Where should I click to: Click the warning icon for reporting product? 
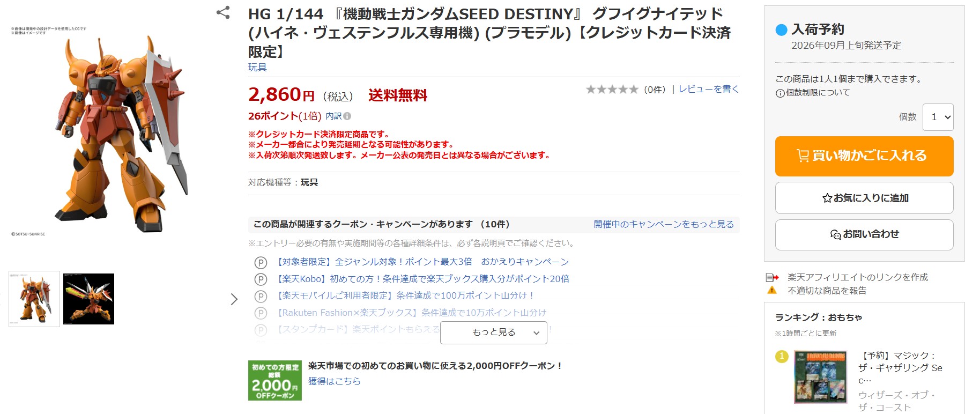click(772, 290)
